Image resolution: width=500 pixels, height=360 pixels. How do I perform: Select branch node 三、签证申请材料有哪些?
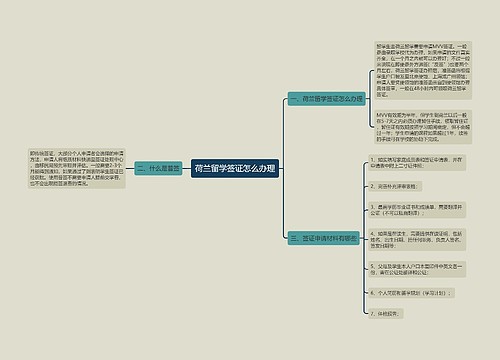324,238
